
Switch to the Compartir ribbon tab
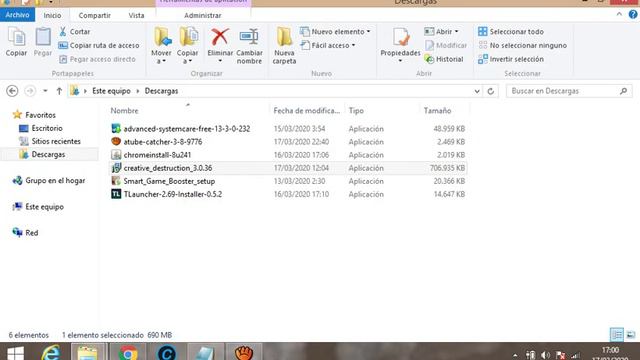click(x=94, y=15)
